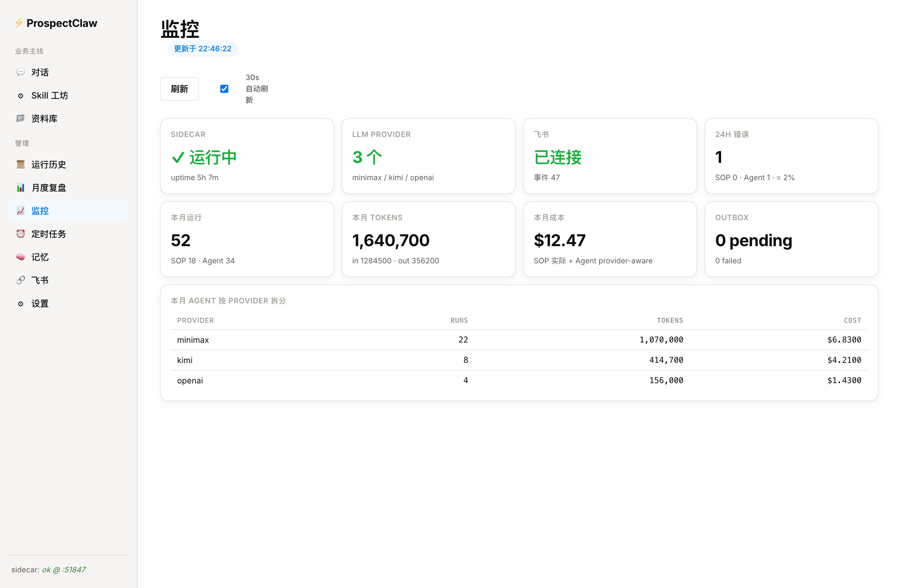901x588 pixels.
Task: Select 监控 in the sidebar
Action: 69,211
